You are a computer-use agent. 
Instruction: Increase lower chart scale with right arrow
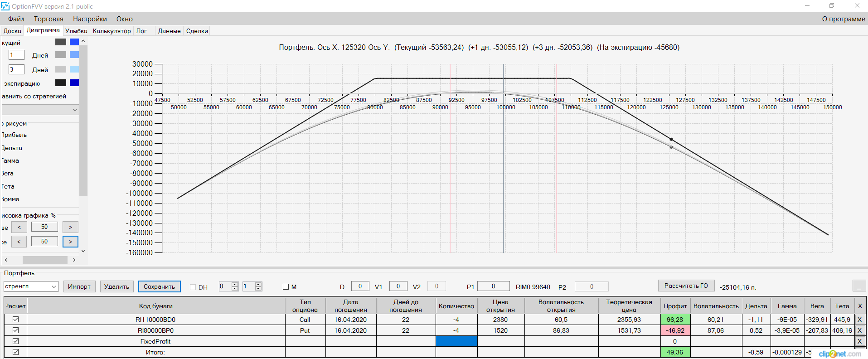click(70, 242)
